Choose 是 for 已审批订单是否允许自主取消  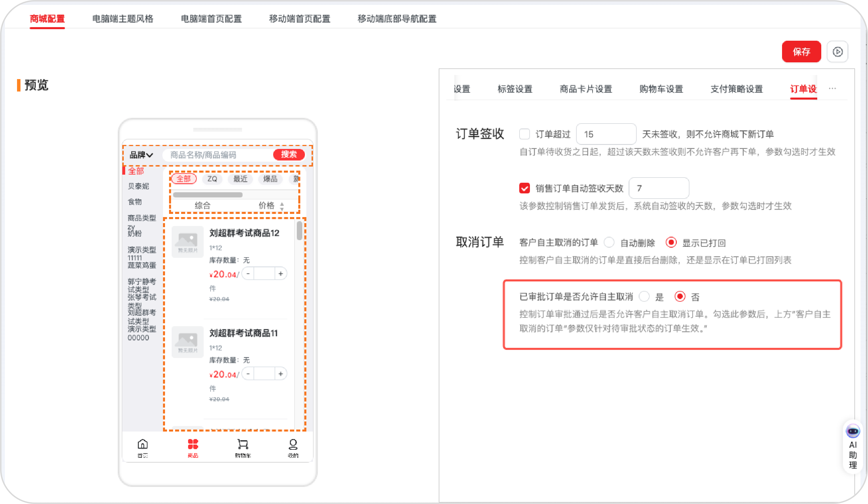pos(644,296)
